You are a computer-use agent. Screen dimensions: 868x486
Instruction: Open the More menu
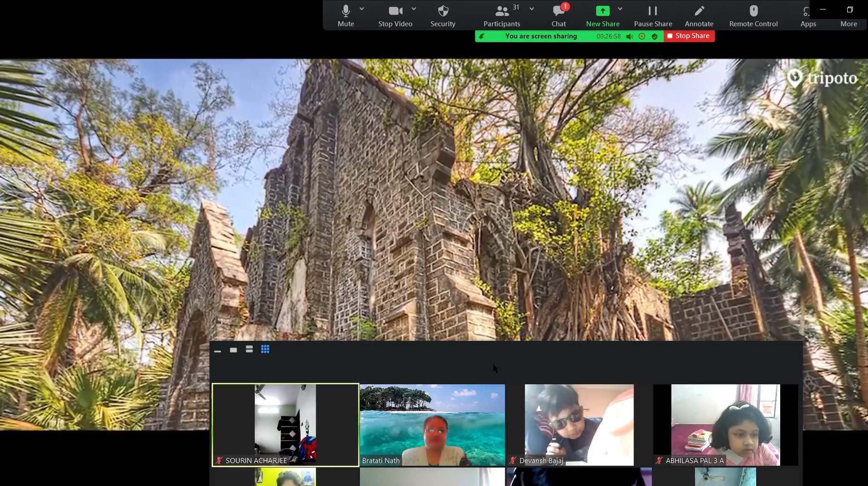point(849,23)
